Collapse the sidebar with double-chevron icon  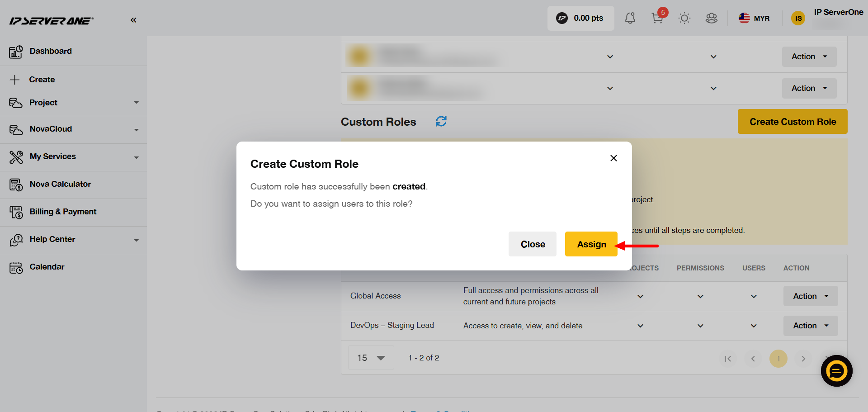133,20
